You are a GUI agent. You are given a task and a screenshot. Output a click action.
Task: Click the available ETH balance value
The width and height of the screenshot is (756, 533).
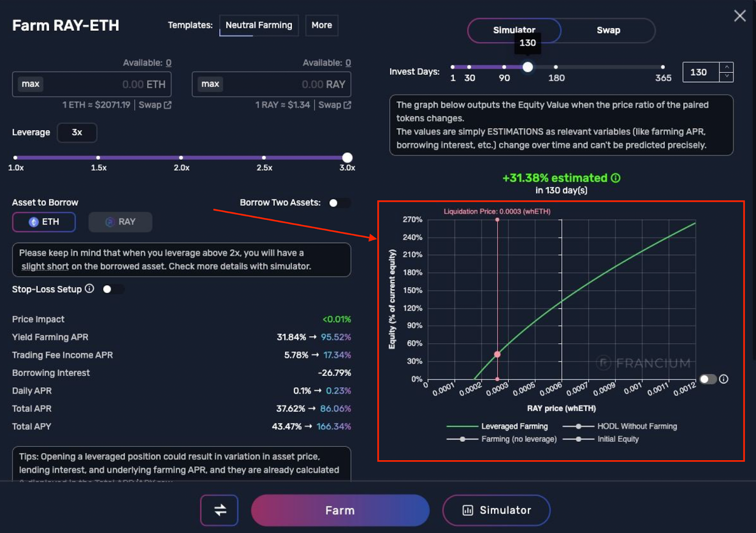point(169,63)
